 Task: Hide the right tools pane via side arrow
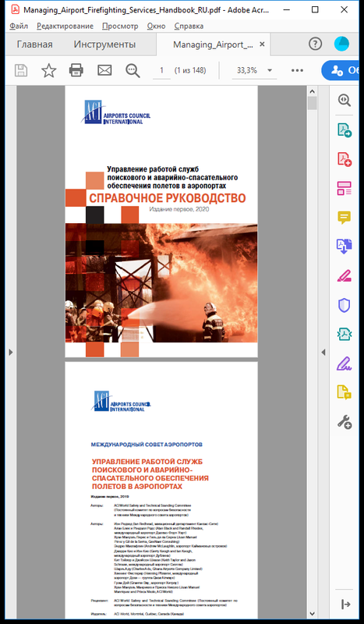click(x=323, y=353)
